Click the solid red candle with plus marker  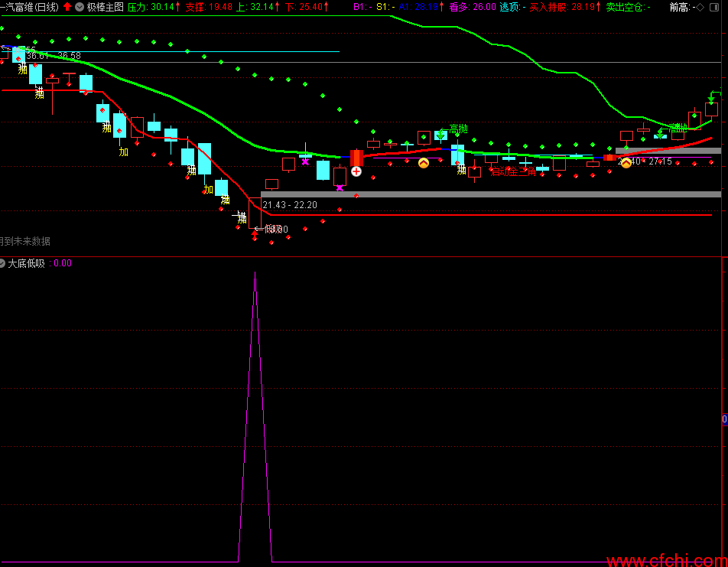point(356,158)
